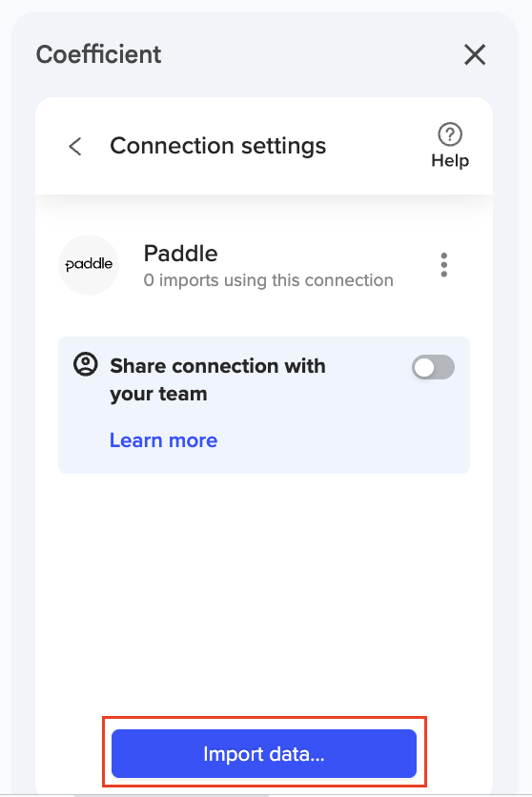Click the Coefficient panel title
532x797 pixels.
[98, 54]
